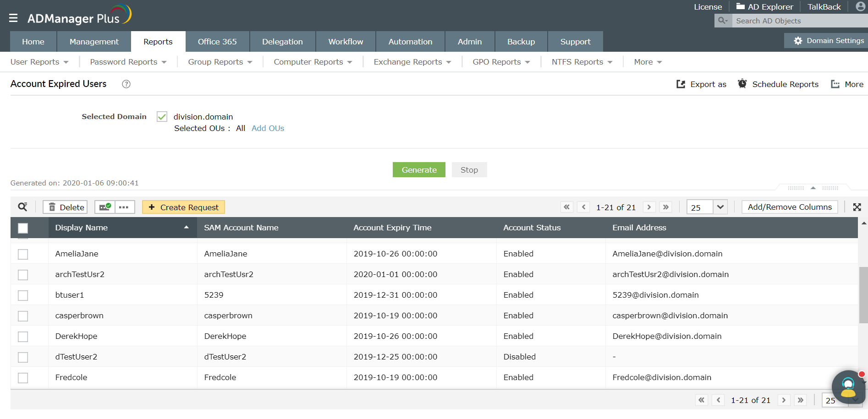The width and height of the screenshot is (868, 419).
Task: Check the row checkbox for AmeliaJane
Action: [x=22, y=254]
